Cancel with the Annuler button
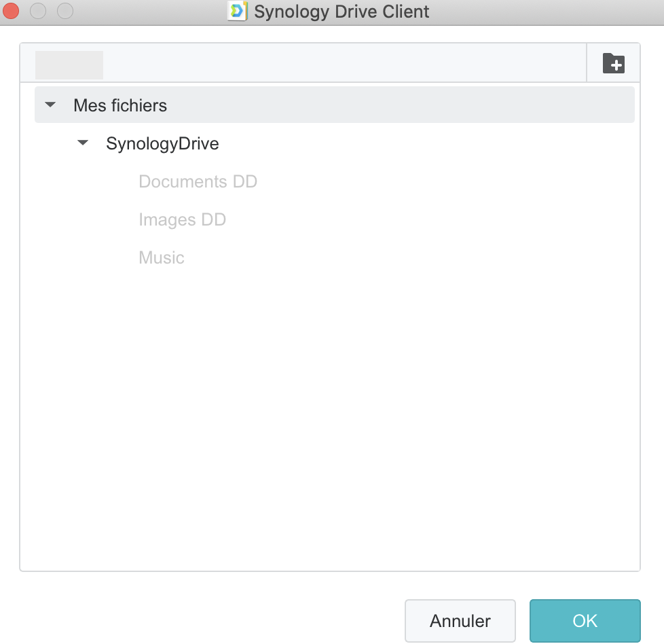Screen dimensions: 664x644 [x=460, y=621]
